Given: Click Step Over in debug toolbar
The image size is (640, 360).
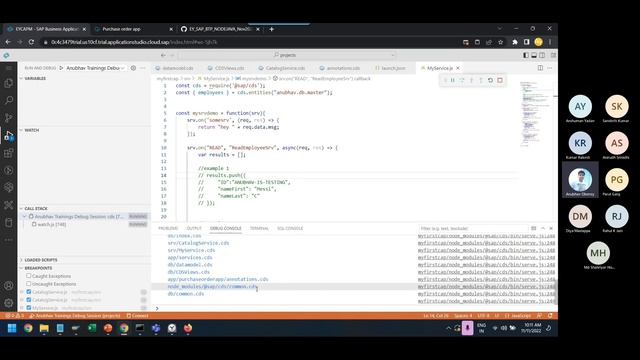Looking at the screenshot, I should pos(462,80).
